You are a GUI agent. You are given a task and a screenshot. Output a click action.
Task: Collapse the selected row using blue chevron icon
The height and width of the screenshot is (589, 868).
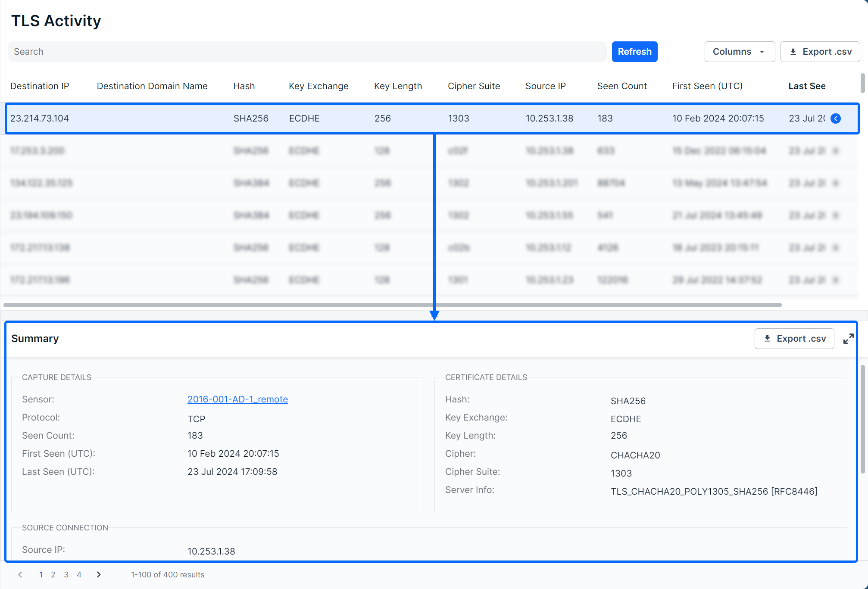coord(836,118)
